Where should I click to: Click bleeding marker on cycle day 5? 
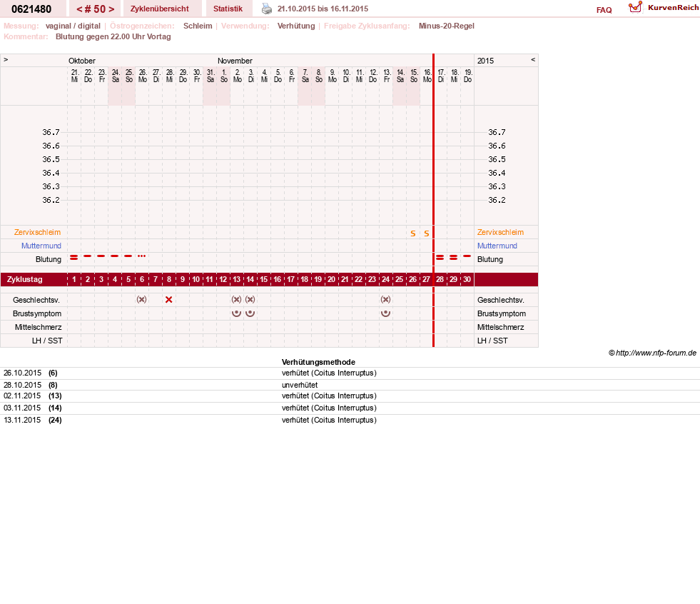tap(128, 256)
